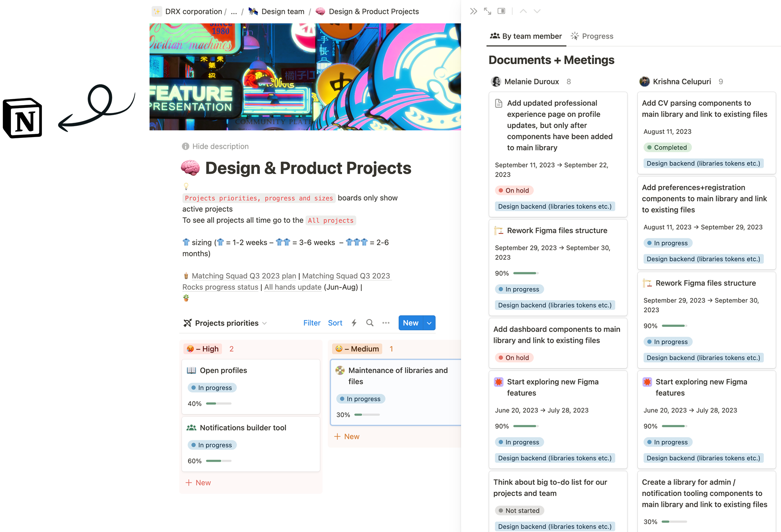The height and width of the screenshot is (532, 781).
Task: Open Think about big to-do list card
Action: pyautogui.click(x=558, y=502)
